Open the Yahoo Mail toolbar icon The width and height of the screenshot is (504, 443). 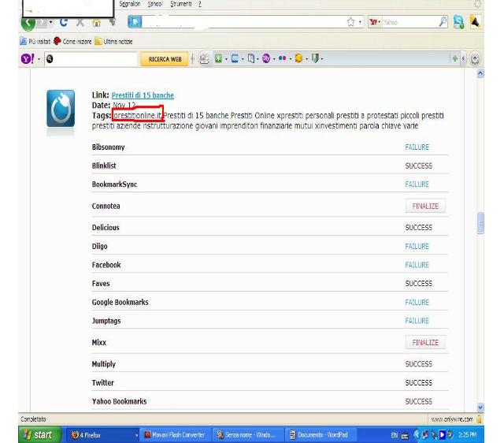(235, 58)
